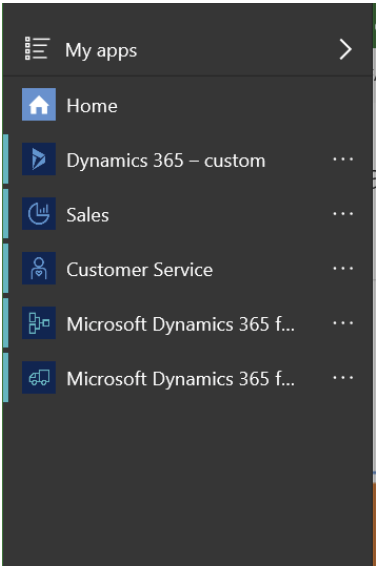Click the Sales pie chart icon
This screenshot has width=381, height=570.
(39, 213)
